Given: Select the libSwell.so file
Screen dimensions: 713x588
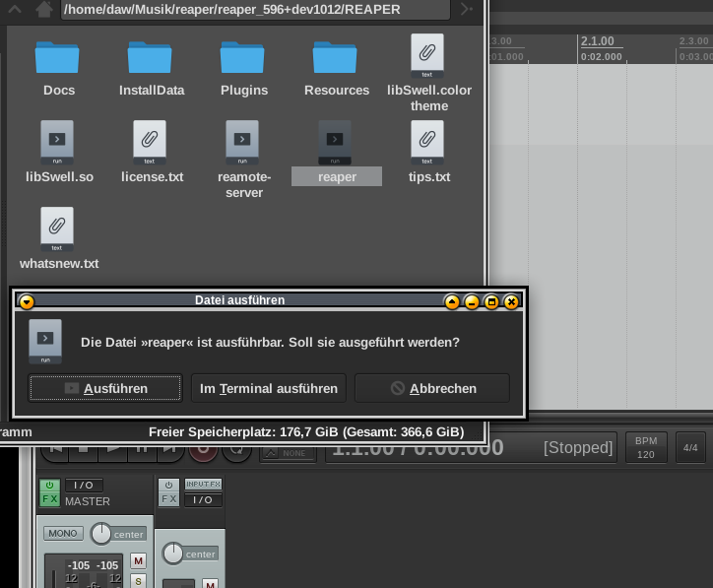Looking at the screenshot, I should pos(58,152).
